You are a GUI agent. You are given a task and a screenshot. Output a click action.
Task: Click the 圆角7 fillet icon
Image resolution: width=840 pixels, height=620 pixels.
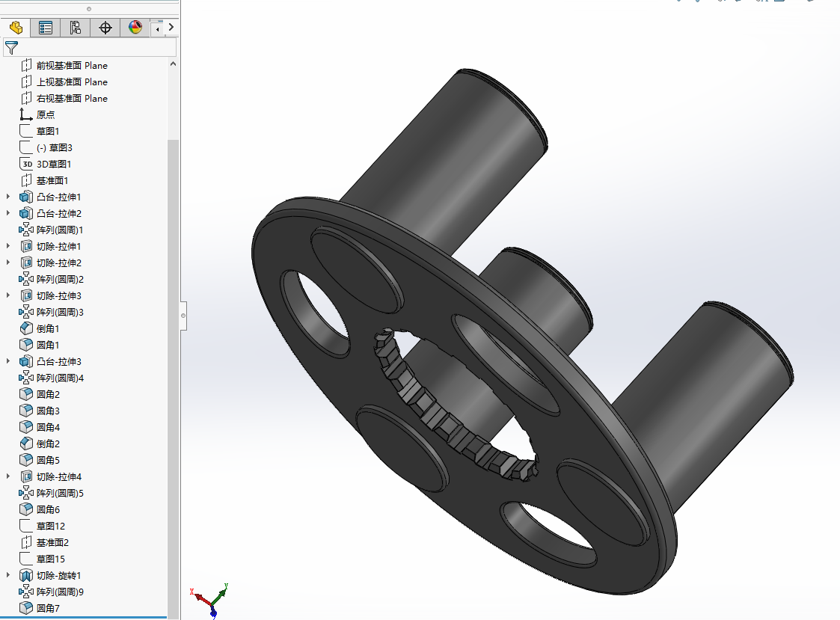26,608
